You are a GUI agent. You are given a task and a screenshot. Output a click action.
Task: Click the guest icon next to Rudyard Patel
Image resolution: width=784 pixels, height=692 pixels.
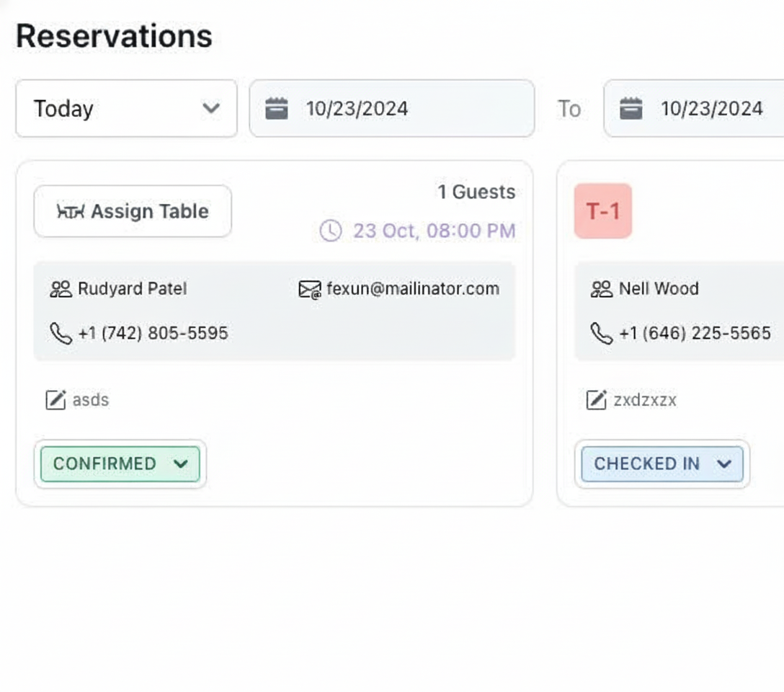pos(61,289)
